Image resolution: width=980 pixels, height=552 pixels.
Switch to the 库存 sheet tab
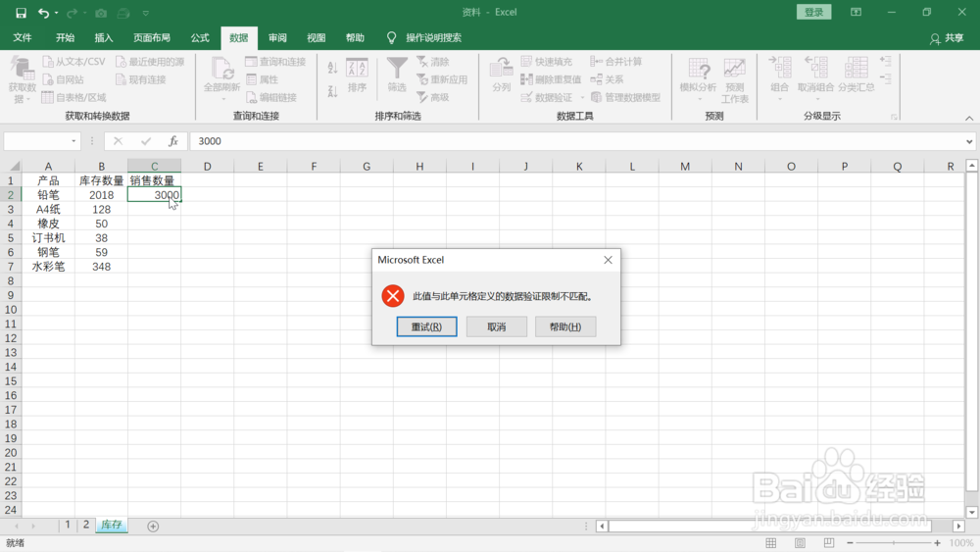pyautogui.click(x=112, y=526)
